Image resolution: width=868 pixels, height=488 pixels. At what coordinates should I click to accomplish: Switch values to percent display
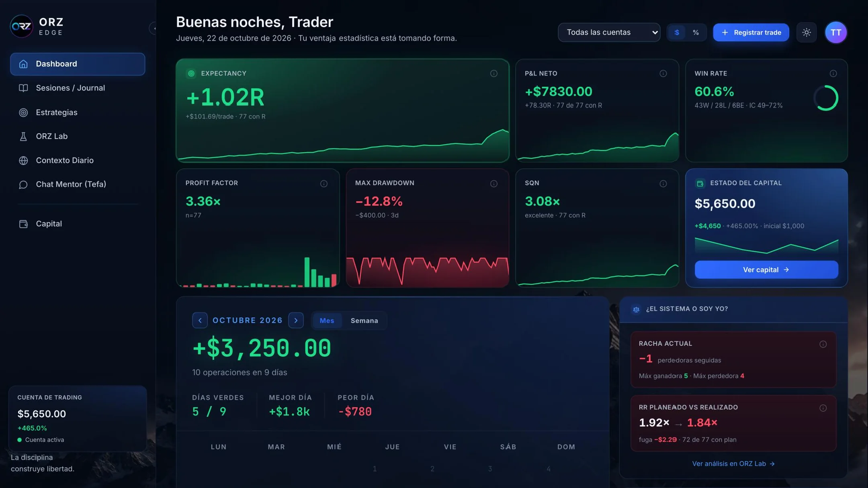(696, 32)
